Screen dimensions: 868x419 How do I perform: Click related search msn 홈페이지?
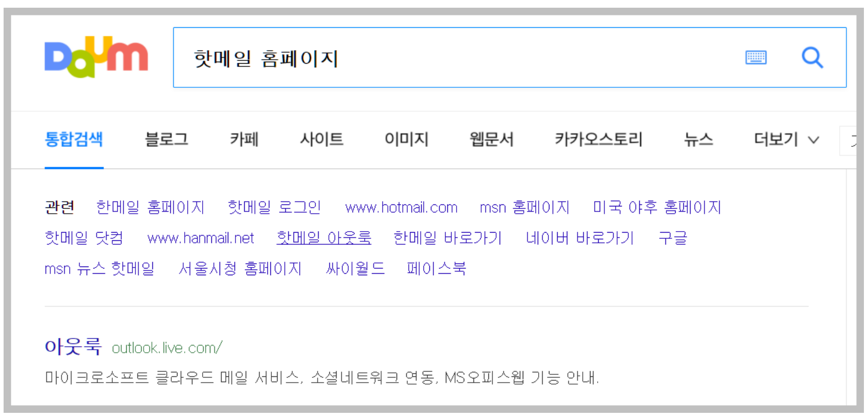(525, 207)
